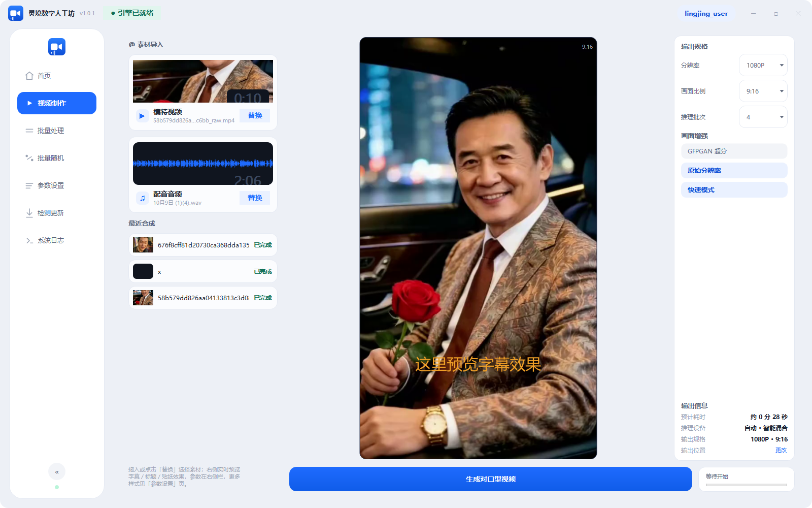Click the 参数设置 list icon
Image resolution: width=812 pixels, height=508 pixels.
click(x=29, y=185)
